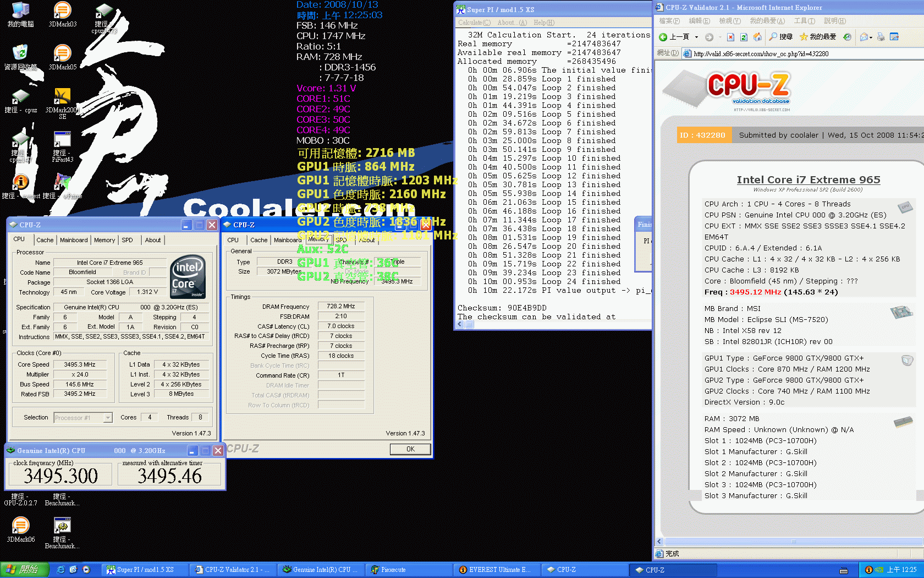Open the 檔案(F) File menu in Internet Explorer

[669, 21]
